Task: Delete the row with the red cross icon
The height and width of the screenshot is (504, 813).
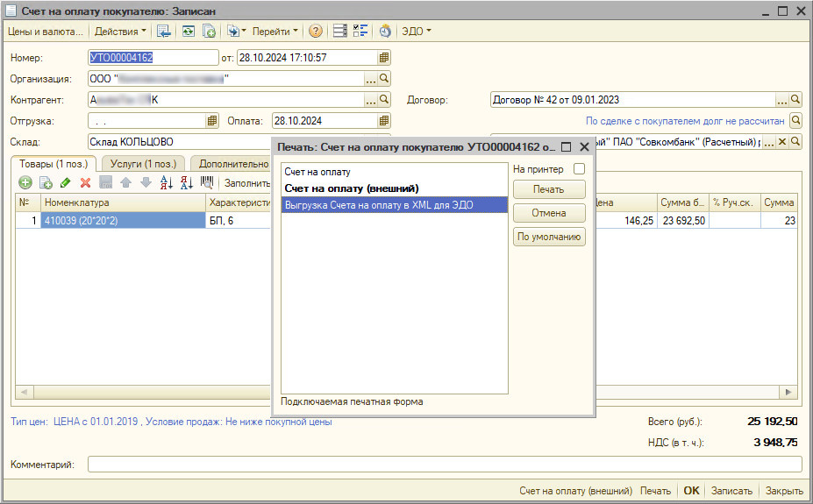Action: pyautogui.click(x=86, y=182)
